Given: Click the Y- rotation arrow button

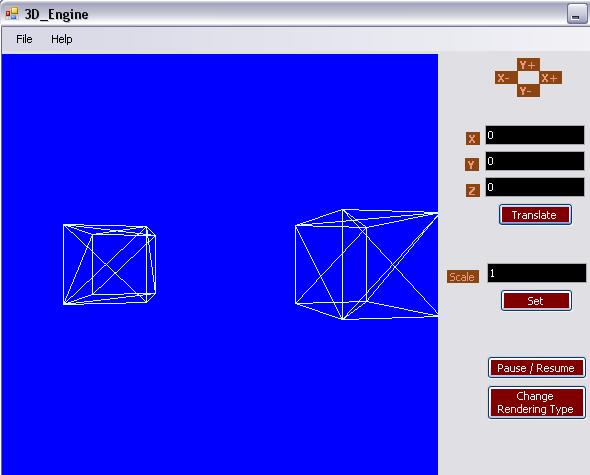Looking at the screenshot, I should (528, 90).
